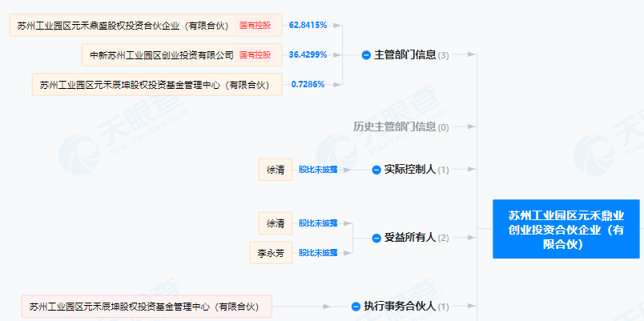644x321 pixels.
Task: Click 国有控股 tag on 元禾鼎盛 node
Action: [255, 26]
